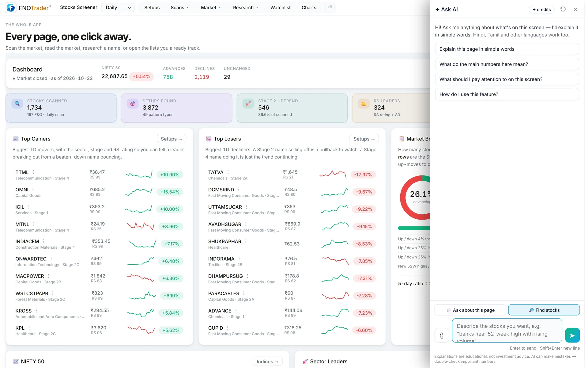Click the Setups button in Top Gainers
Screen dimensions: 588x368
[171, 139]
